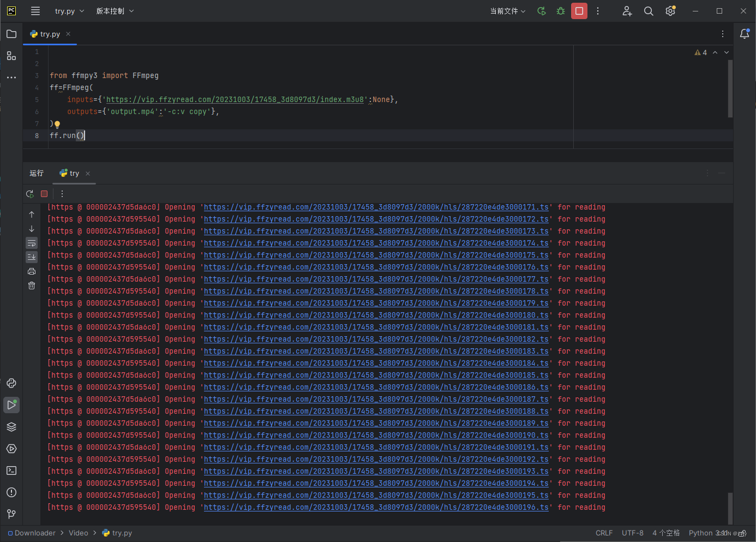Open the 3000196.ts link in console
Screen dimensions: 756x542
[x=376, y=507]
